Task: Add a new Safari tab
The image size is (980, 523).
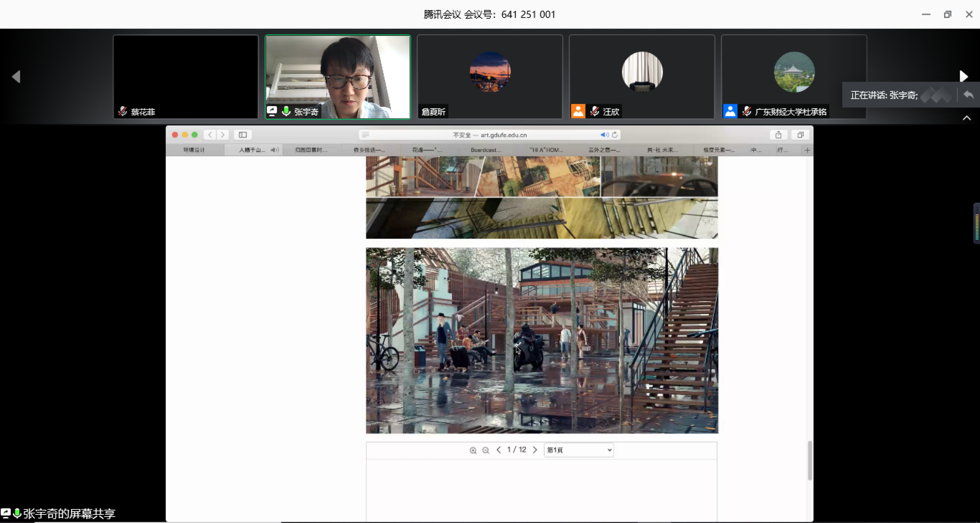Action: tap(807, 150)
